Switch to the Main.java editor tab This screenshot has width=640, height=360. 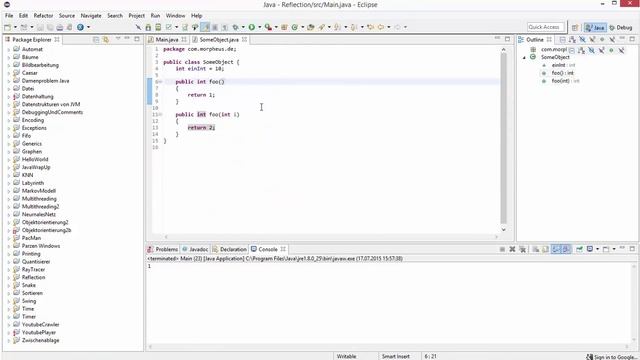[x=167, y=40]
